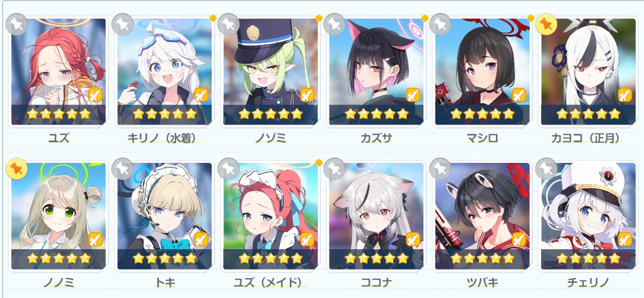
Task: Click the weapon badge on ノゾミ portrait
Action: click(x=306, y=95)
